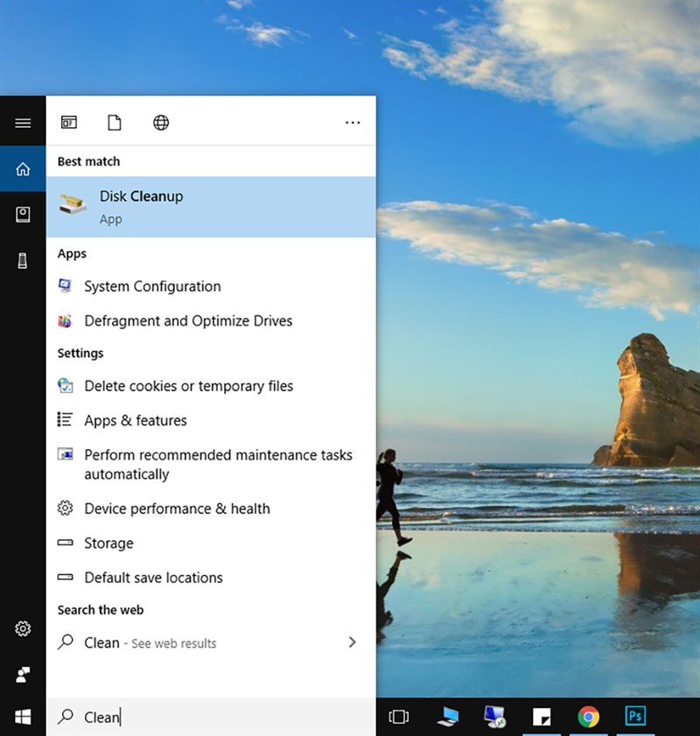This screenshot has width=700, height=736.
Task: Open more filter options ellipsis
Action: (x=353, y=123)
